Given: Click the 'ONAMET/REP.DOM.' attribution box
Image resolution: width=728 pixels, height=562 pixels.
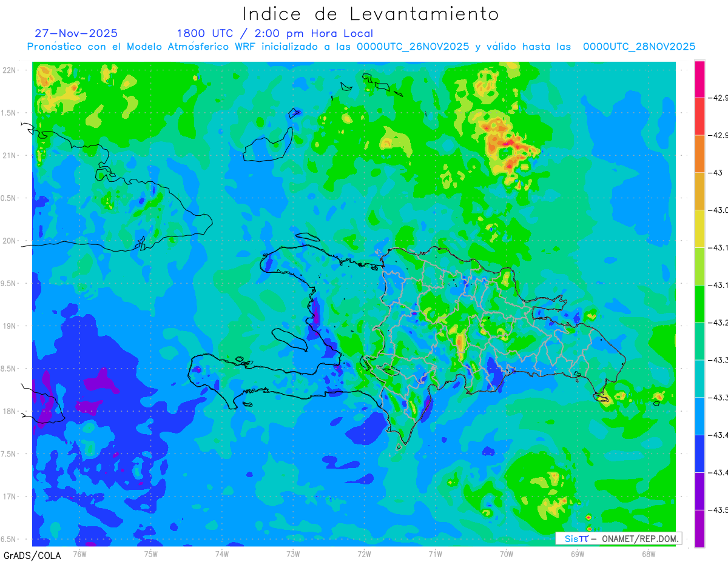Looking at the screenshot, I should pos(618,538).
